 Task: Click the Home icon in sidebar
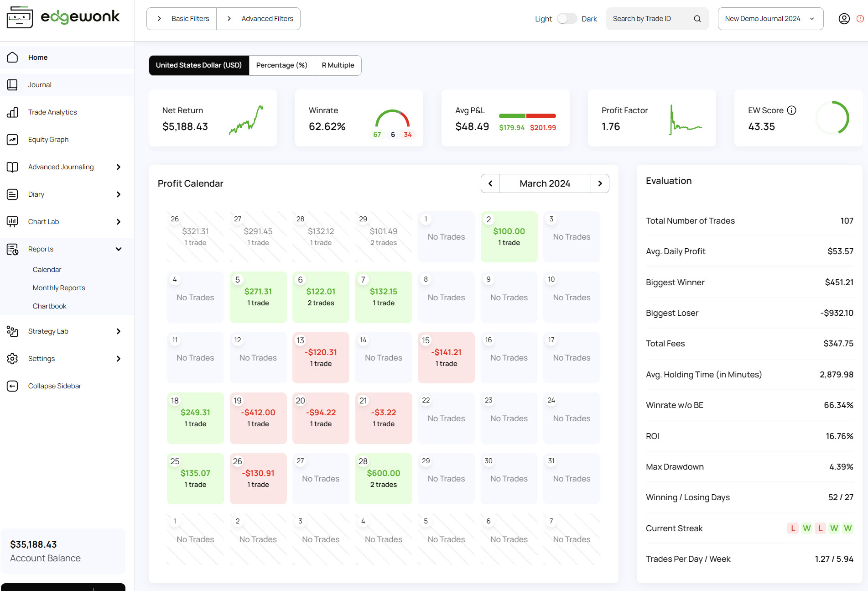[12, 58]
